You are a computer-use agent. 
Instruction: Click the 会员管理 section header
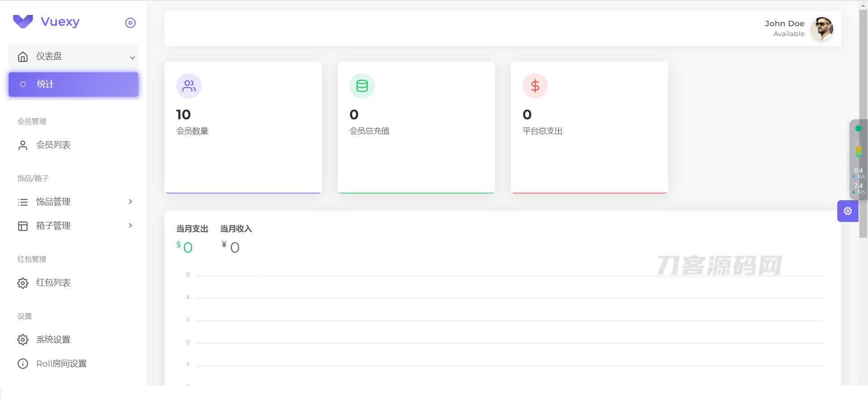pyautogui.click(x=32, y=122)
